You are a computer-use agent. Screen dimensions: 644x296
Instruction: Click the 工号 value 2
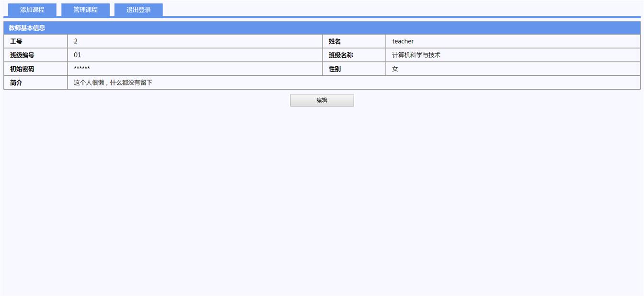76,42
